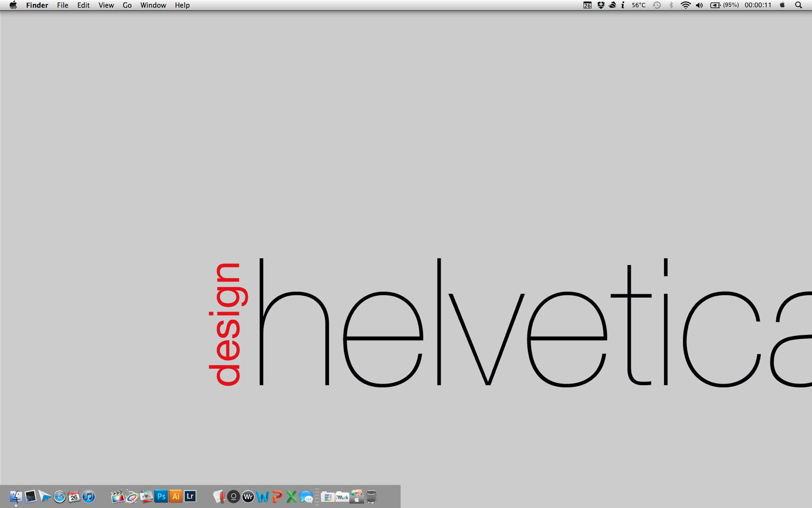Click the Apple-logo icon beside the clock

click(x=783, y=5)
